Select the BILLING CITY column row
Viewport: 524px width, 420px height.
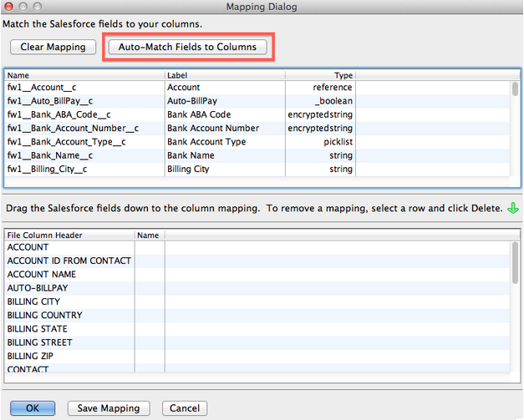257,302
